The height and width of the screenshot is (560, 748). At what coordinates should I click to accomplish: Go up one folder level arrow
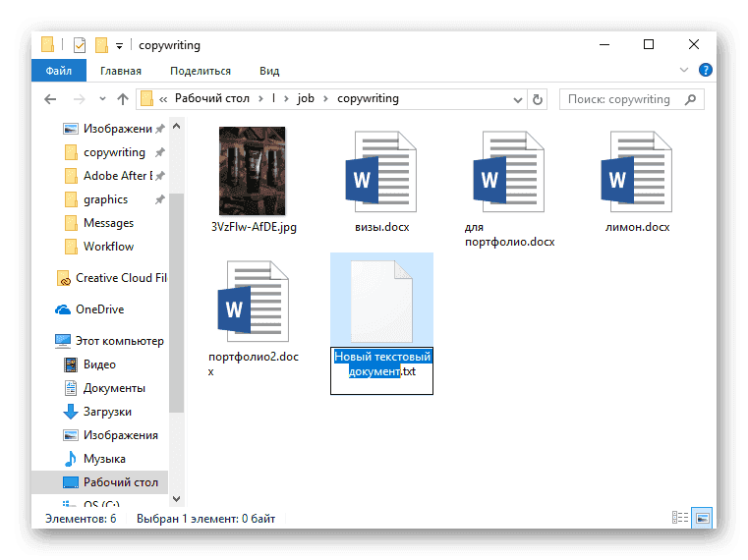point(123,99)
